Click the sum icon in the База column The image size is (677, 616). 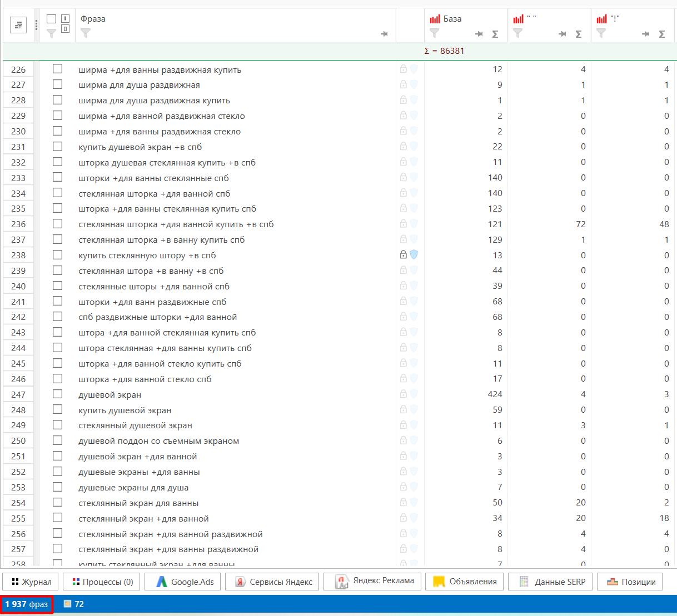(x=495, y=34)
